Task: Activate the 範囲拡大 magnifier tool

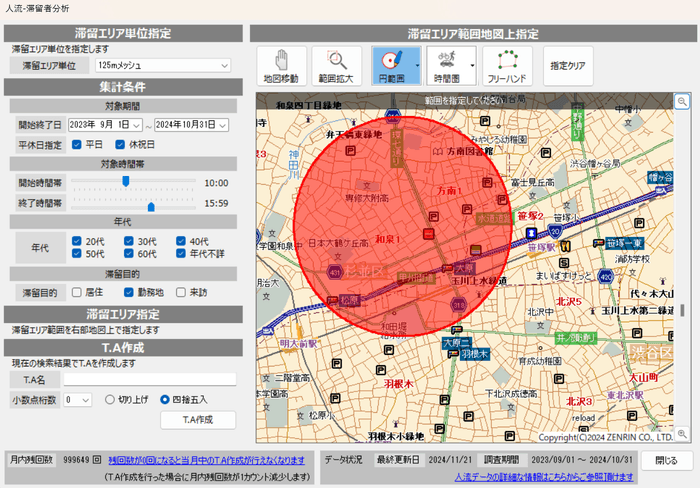Action: tap(337, 65)
